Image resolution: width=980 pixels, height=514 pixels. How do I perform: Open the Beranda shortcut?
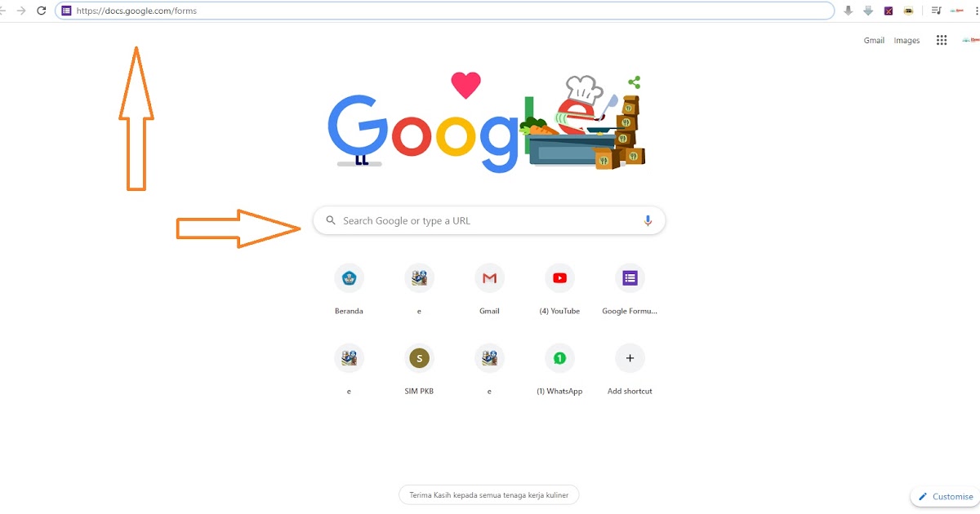pyautogui.click(x=349, y=290)
